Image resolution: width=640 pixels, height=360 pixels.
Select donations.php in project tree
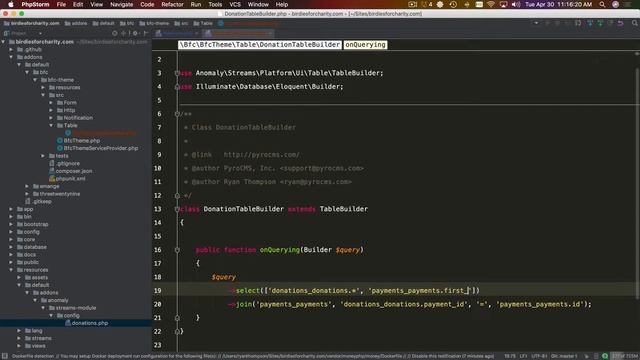[89, 323]
